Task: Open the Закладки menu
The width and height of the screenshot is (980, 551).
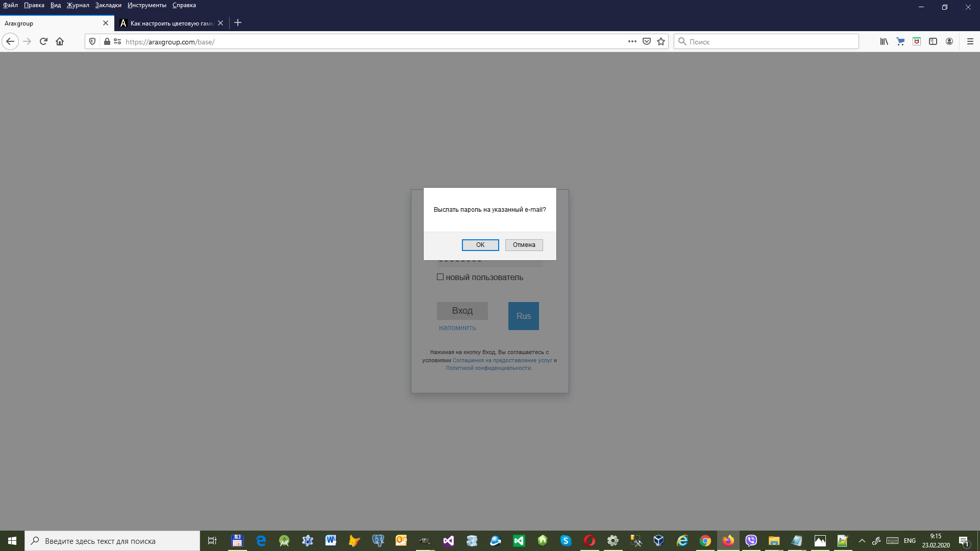Action: pyautogui.click(x=108, y=5)
